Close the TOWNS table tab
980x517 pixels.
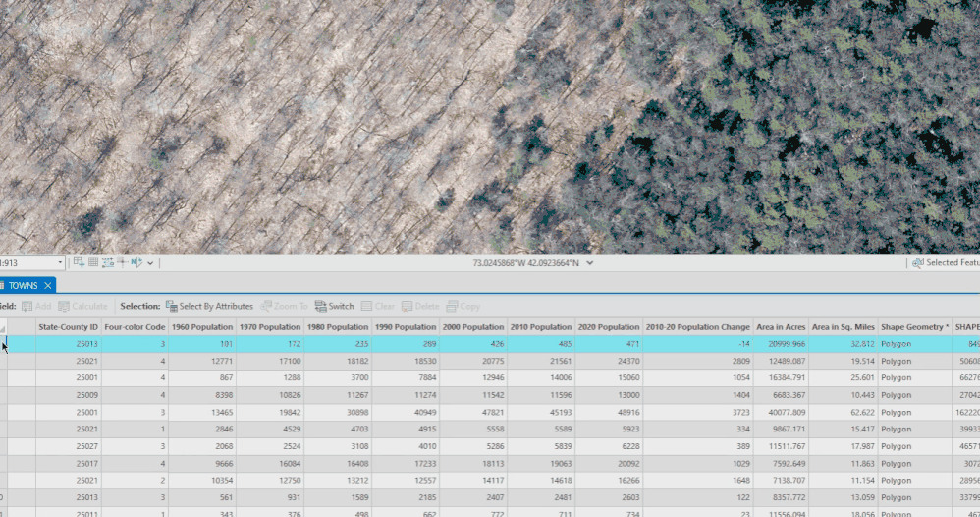[x=47, y=285]
